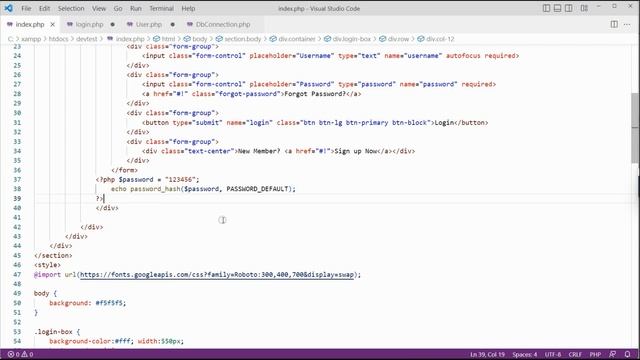Open Customize Layout icon
Viewport: 640px width, 360px height.
[x=584, y=8]
